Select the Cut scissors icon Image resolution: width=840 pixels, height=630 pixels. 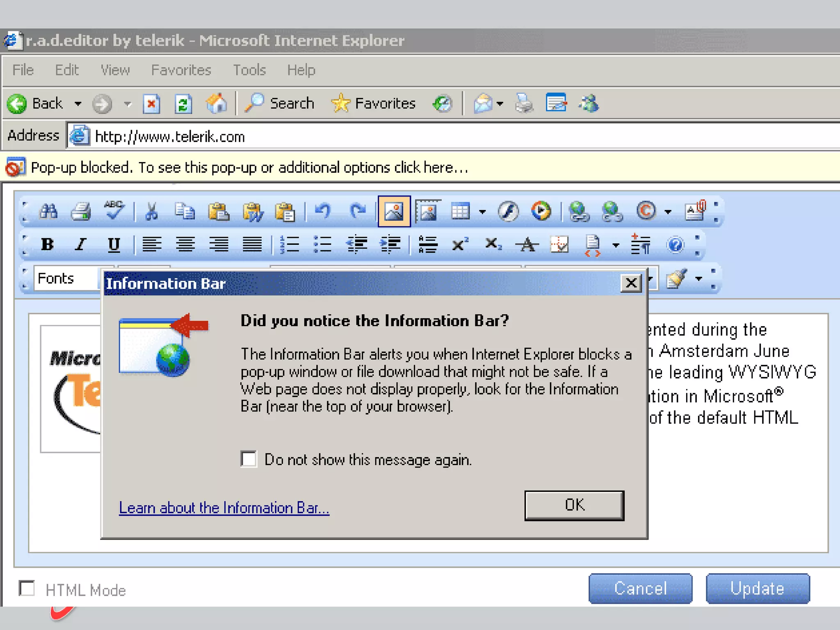click(151, 212)
